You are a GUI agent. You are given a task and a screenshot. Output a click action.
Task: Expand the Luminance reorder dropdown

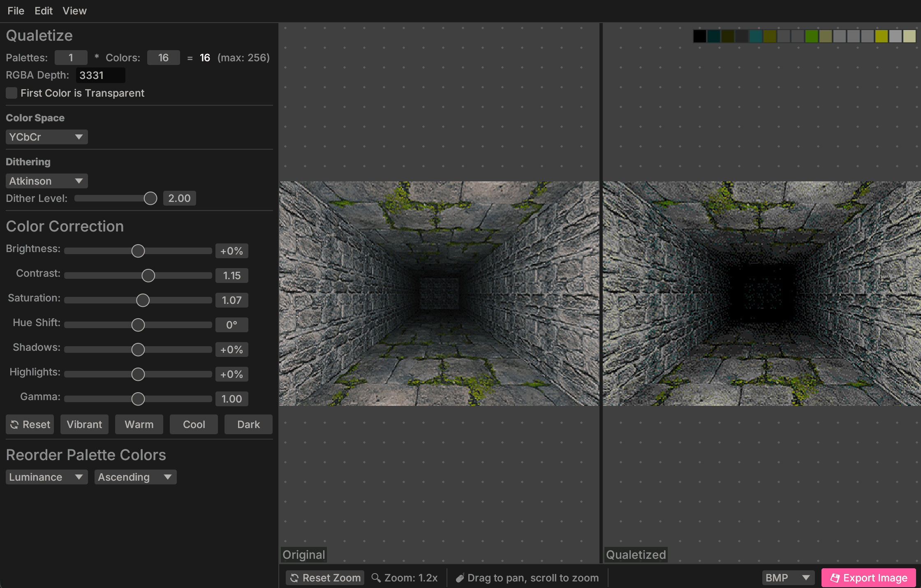tap(46, 477)
